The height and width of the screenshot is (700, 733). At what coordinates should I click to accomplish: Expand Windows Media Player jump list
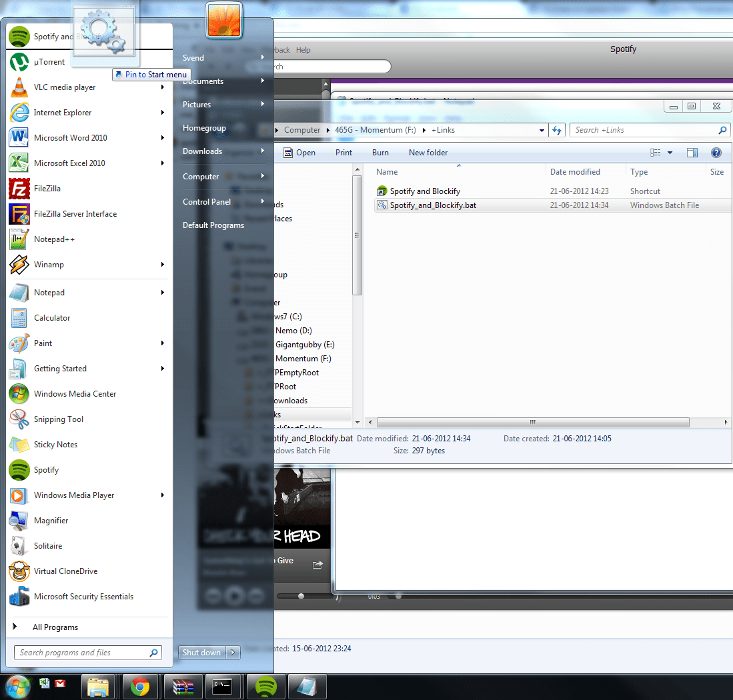(x=162, y=495)
